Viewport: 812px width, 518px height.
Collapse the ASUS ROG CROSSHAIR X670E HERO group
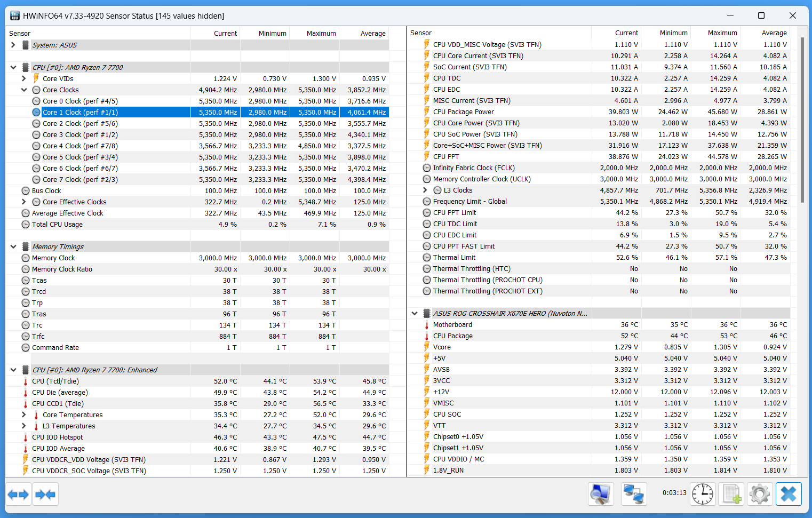[x=415, y=313]
